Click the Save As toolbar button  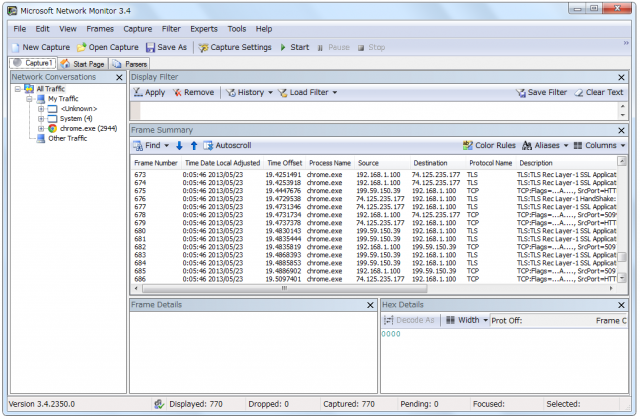pyautogui.click(x=167, y=47)
